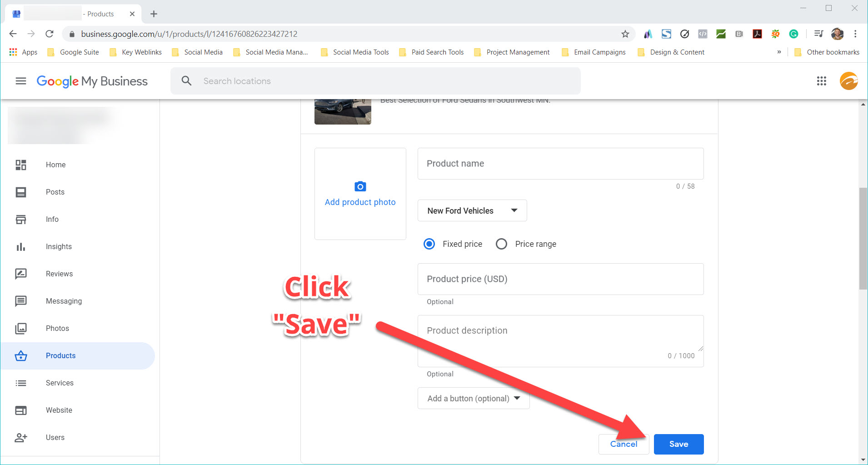Screen dimensions: 868x465
Task: Go to Insights in the sidebar
Action: click(x=59, y=246)
